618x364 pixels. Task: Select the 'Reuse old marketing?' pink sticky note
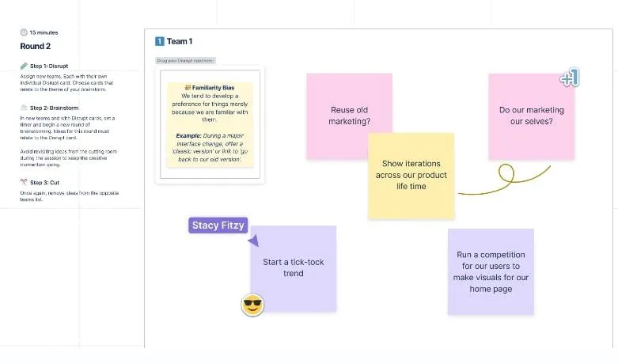pos(349,116)
